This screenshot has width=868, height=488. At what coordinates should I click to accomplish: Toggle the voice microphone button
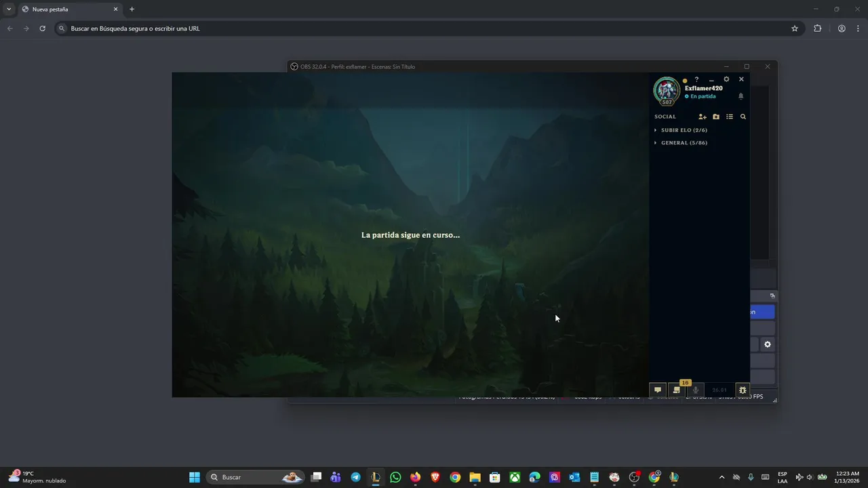click(695, 390)
